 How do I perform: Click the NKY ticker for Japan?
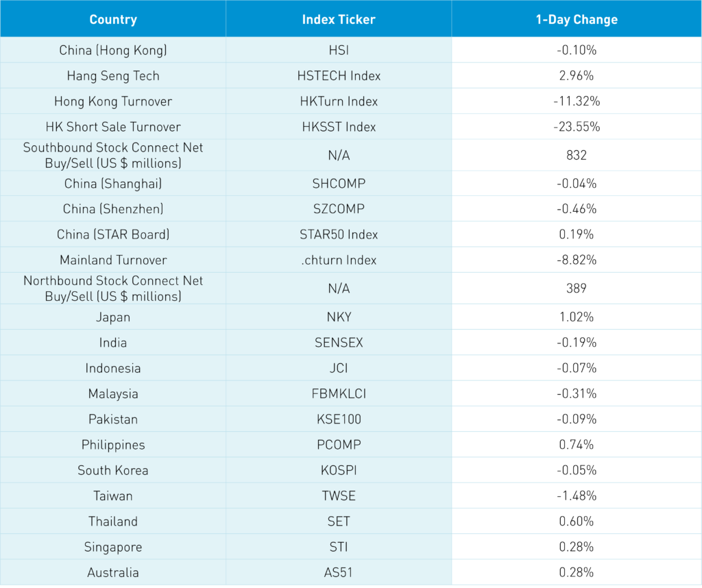[339, 317]
